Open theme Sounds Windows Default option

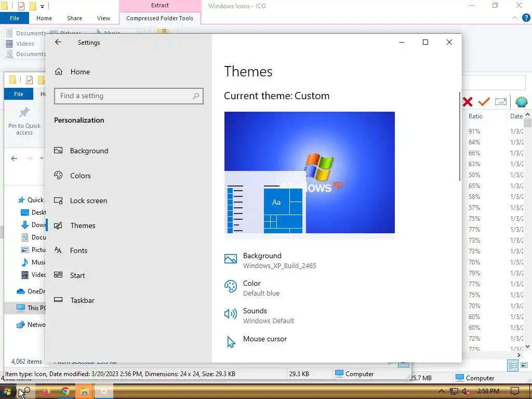pyautogui.click(x=259, y=315)
